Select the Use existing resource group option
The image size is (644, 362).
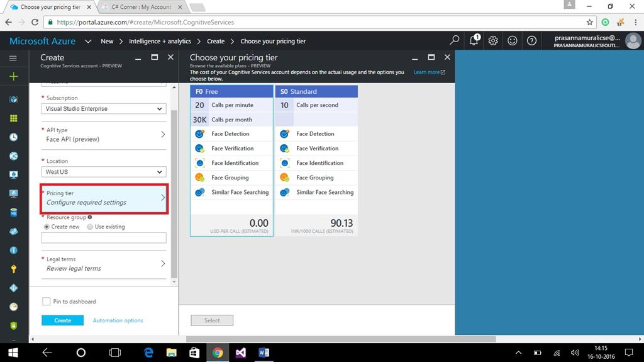pyautogui.click(x=90, y=227)
